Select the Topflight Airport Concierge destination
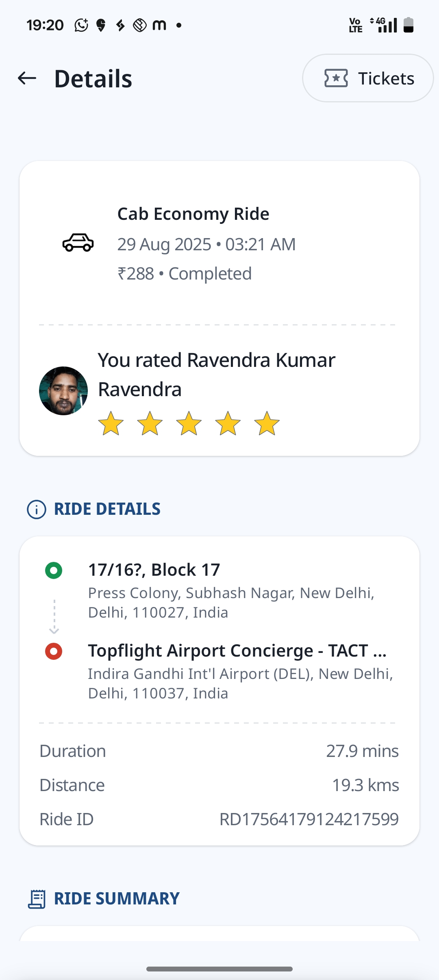The height and width of the screenshot is (980, 439). (x=237, y=650)
